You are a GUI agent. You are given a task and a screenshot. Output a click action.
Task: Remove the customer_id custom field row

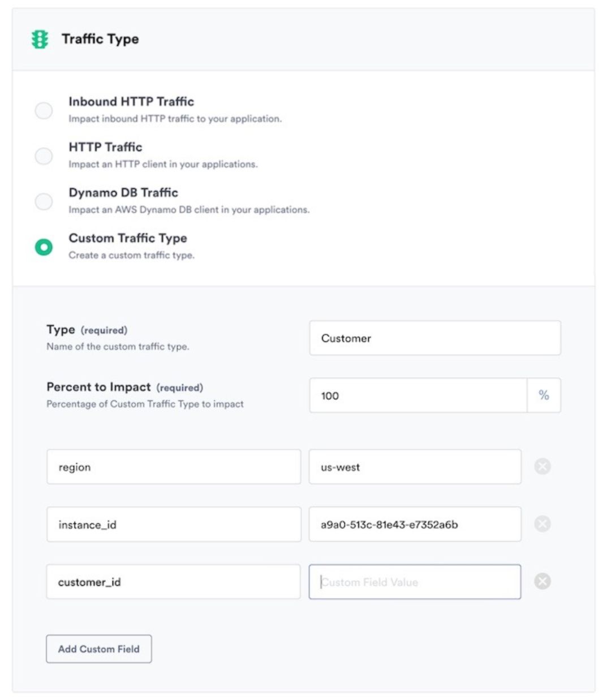[542, 581]
